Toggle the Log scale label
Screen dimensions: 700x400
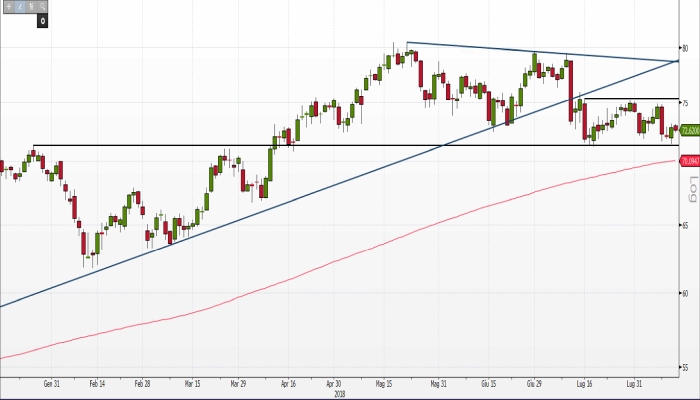click(x=692, y=186)
